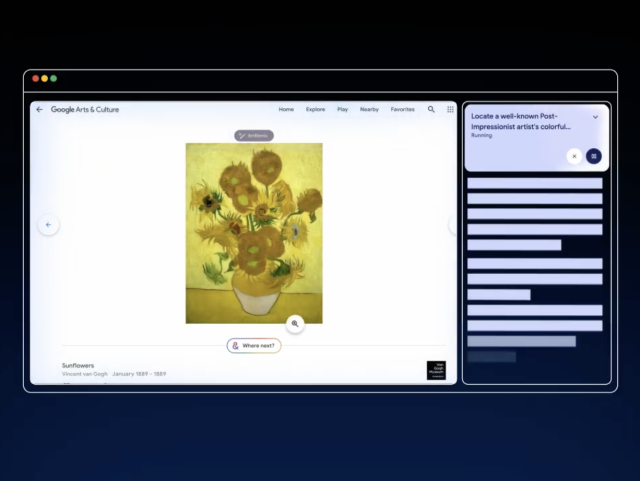Screen dimensions: 640x481
Task: Click the Art Remix pill button
Action: coord(254,136)
